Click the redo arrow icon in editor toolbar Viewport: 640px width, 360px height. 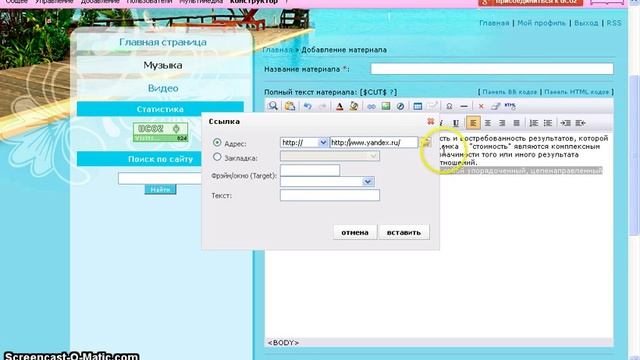point(322,106)
